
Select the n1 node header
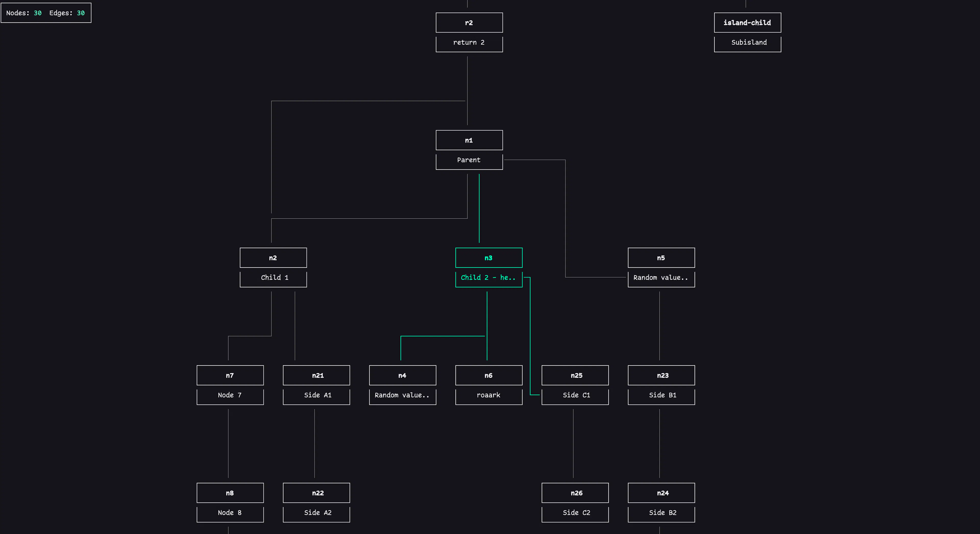coord(469,140)
